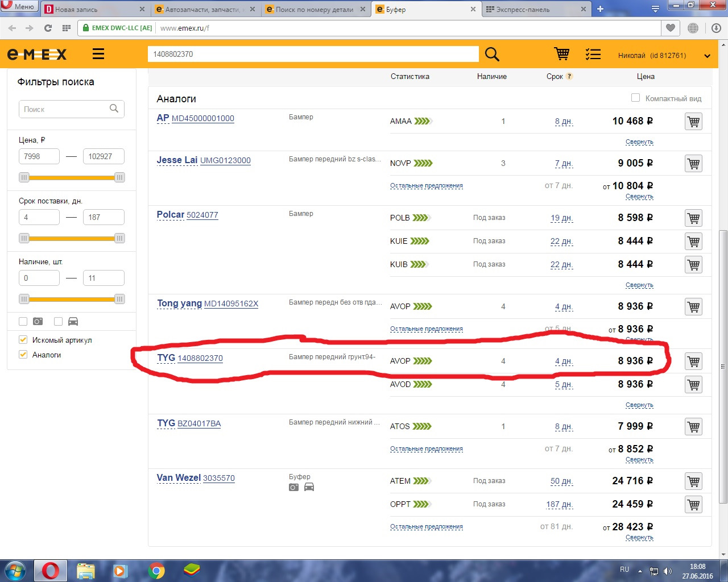Click the right handle of the Срок поставки slider

(119, 238)
